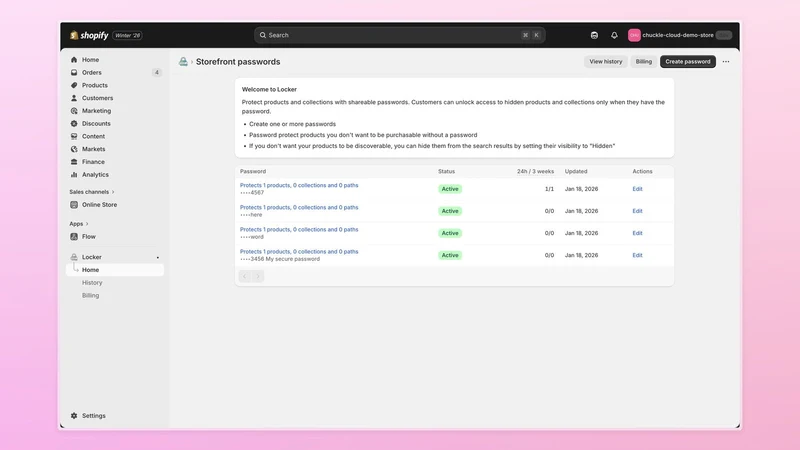Focus the Search field
800x450 pixels.
click(x=399, y=35)
